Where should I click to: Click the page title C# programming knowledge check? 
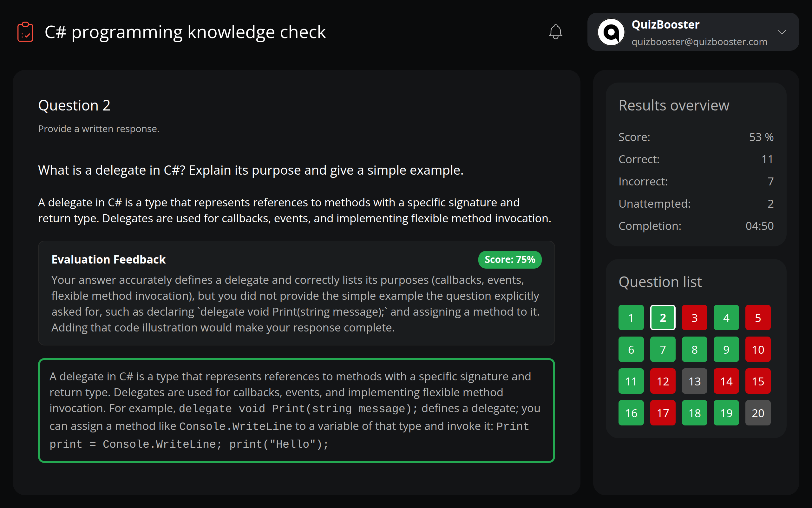tap(185, 32)
